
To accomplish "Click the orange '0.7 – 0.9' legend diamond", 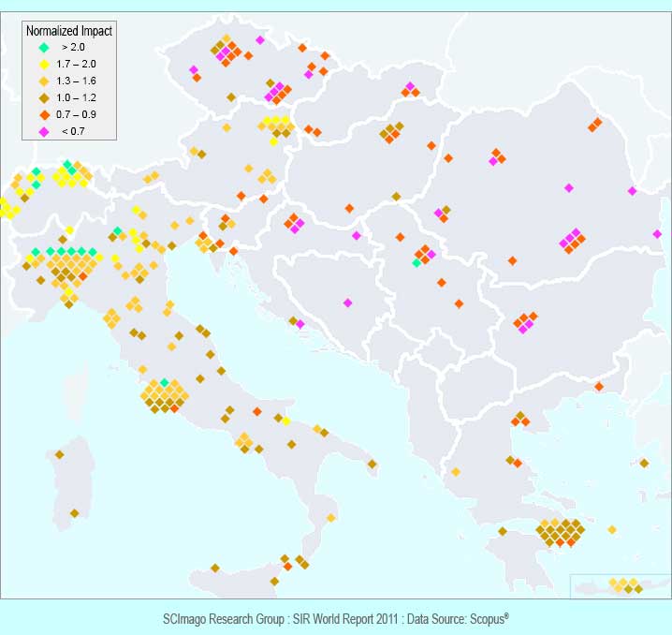I will coord(44,115).
